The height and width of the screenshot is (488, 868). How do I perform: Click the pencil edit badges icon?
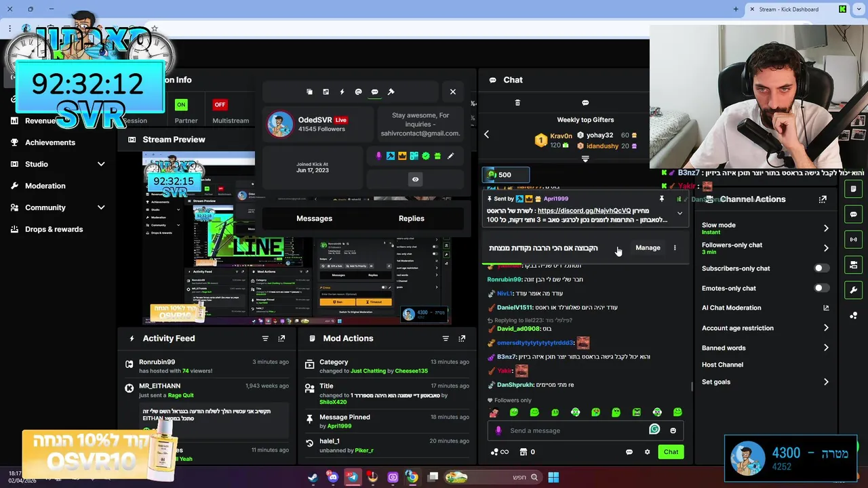[450, 156]
